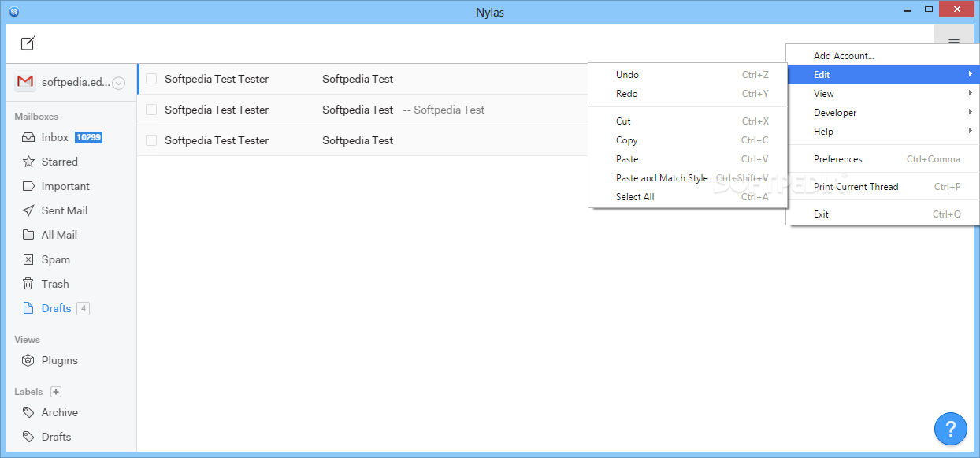Click the Drafts label tag icon
The height and width of the screenshot is (458, 980).
(x=28, y=437)
